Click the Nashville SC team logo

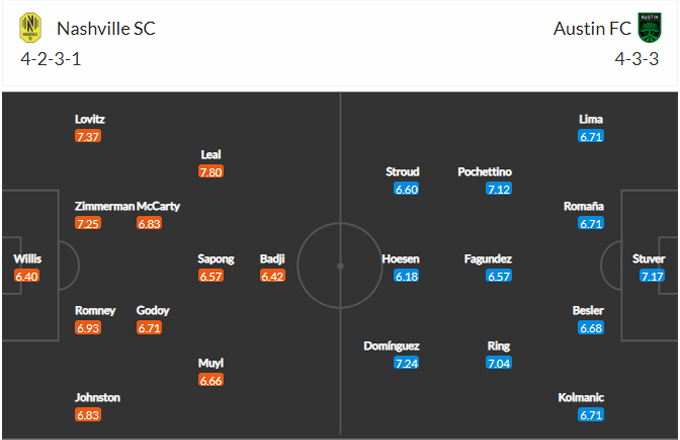pos(30,28)
